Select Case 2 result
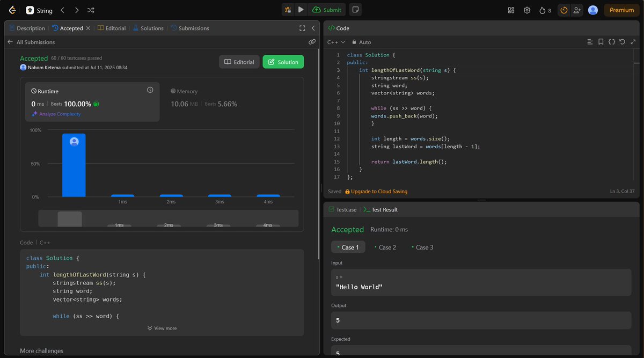The height and width of the screenshot is (358, 644). (385, 247)
